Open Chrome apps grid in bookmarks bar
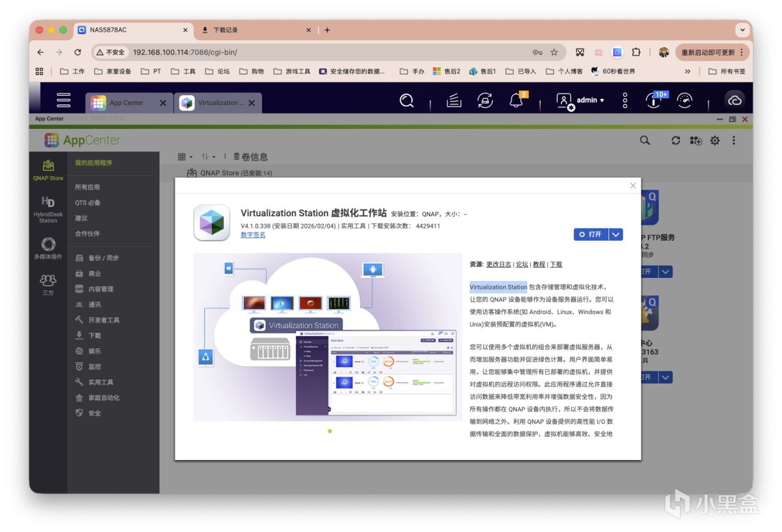This screenshot has width=782, height=532. point(40,71)
